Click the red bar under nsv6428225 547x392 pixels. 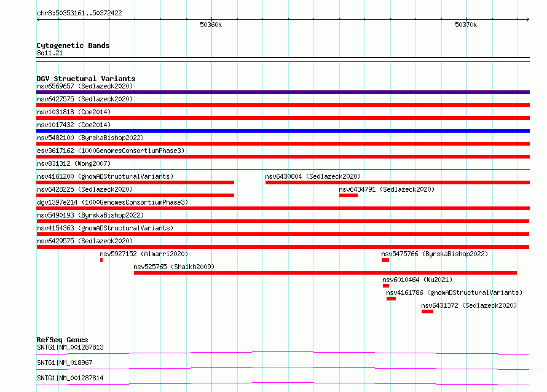(135, 195)
